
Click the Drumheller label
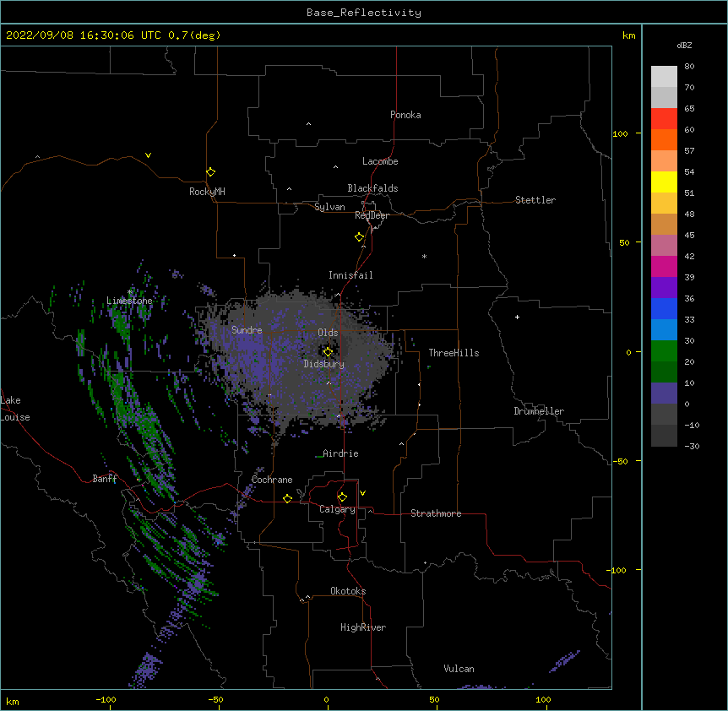click(x=539, y=411)
